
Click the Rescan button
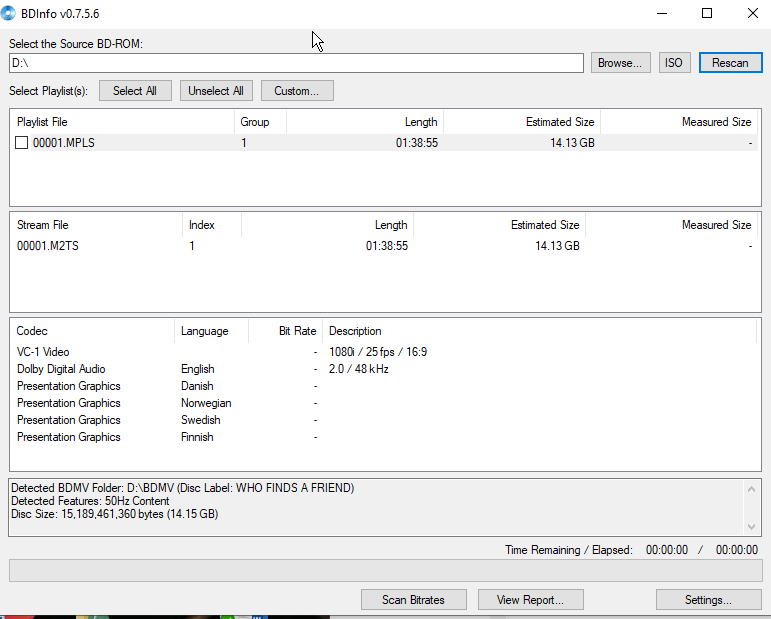[730, 63]
